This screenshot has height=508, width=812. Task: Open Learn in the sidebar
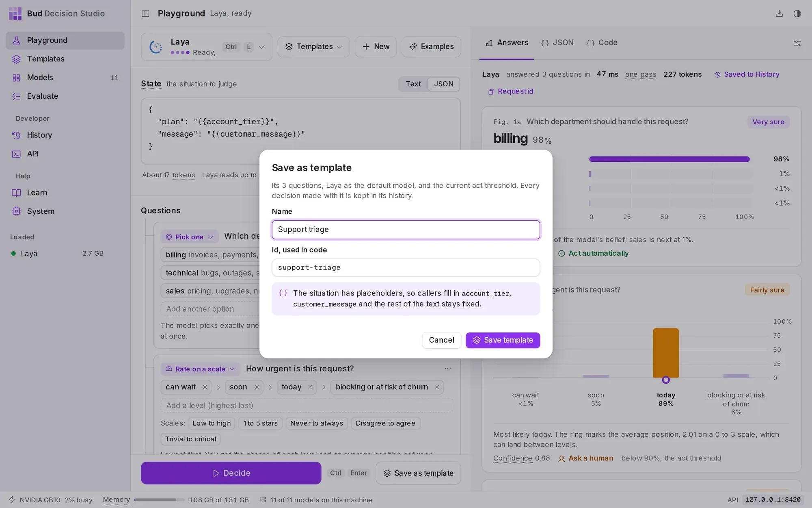tap(65, 193)
